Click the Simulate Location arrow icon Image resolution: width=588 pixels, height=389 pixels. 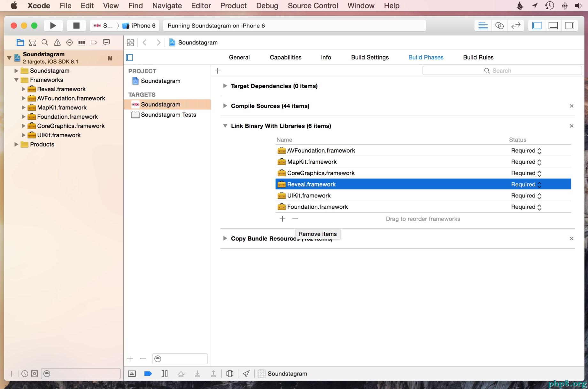246,374
